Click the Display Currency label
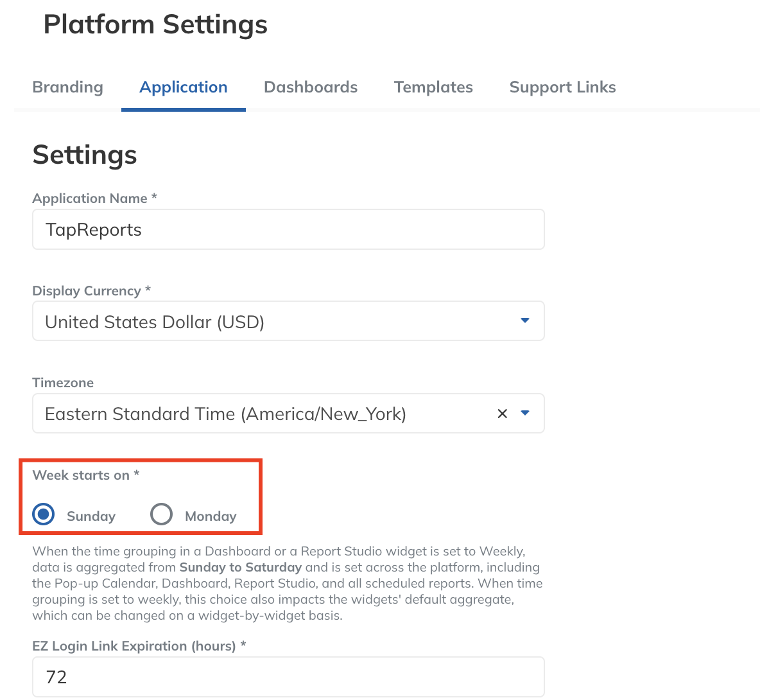 click(x=92, y=291)
